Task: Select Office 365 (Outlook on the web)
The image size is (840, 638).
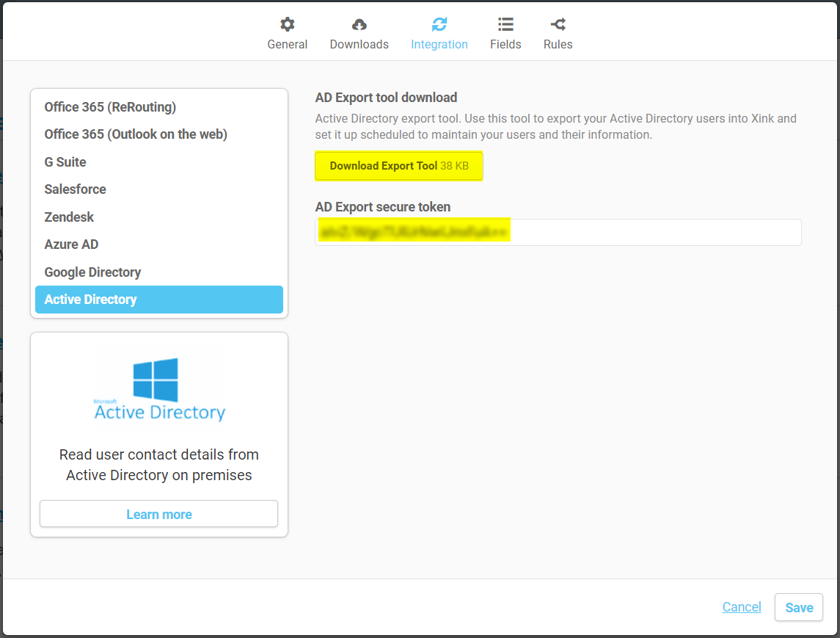Action: (x=159, y=134)
